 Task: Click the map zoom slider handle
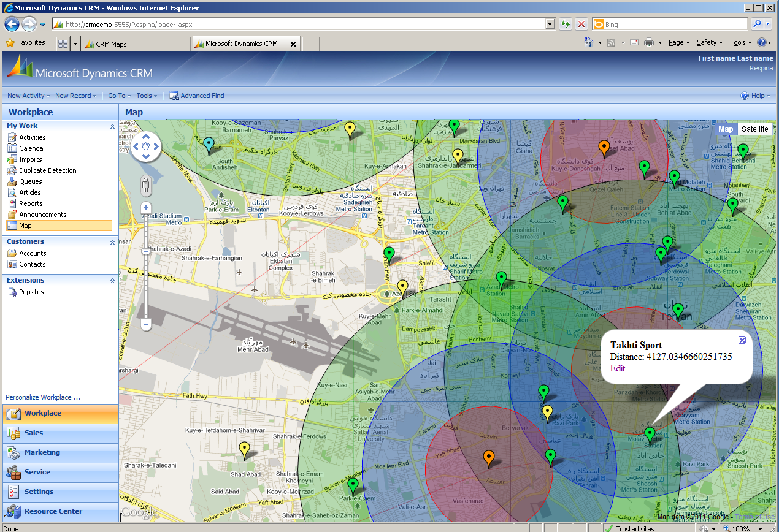click(146, 251)
